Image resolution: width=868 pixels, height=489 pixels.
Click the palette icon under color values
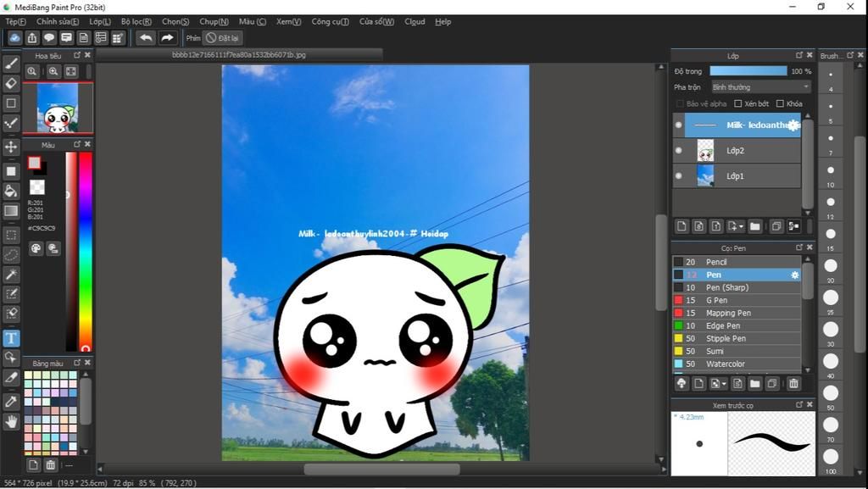pos(36,248)
